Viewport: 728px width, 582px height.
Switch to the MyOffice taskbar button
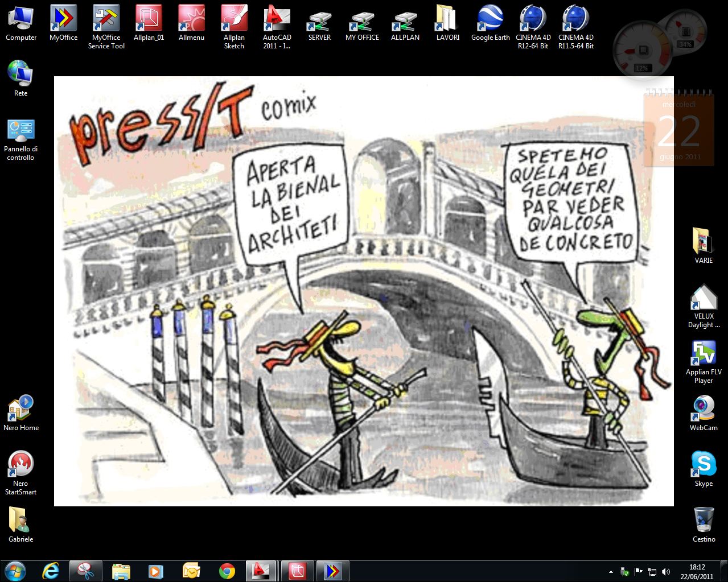333,571
